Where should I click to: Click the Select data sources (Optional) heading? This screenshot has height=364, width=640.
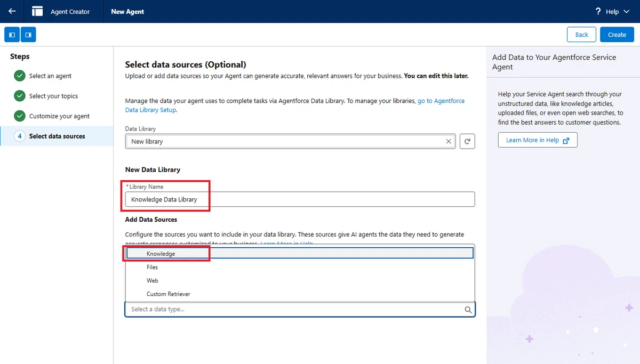pos(186,64)
